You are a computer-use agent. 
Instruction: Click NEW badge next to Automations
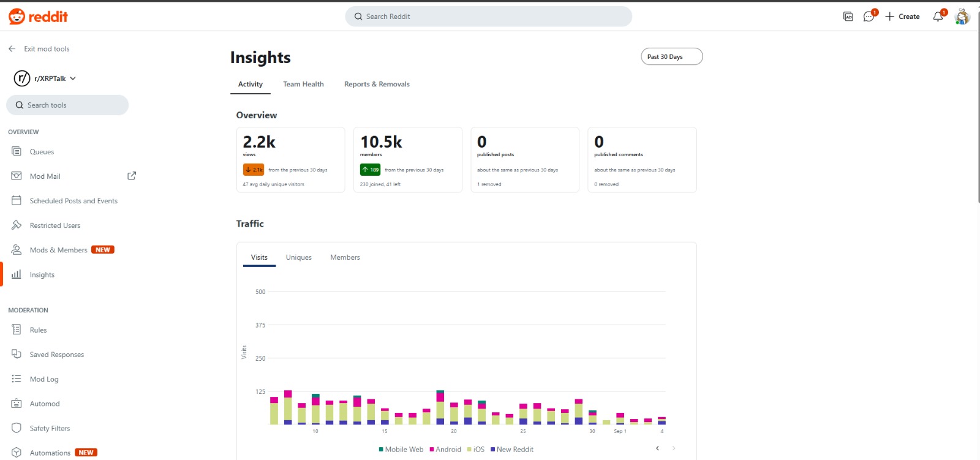point(86,453)
